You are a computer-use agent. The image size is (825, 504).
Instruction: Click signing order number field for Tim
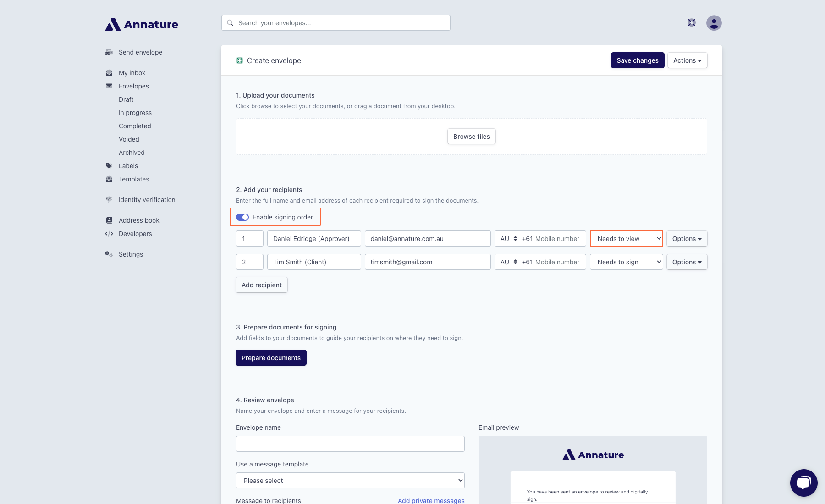tap(250, 262)
